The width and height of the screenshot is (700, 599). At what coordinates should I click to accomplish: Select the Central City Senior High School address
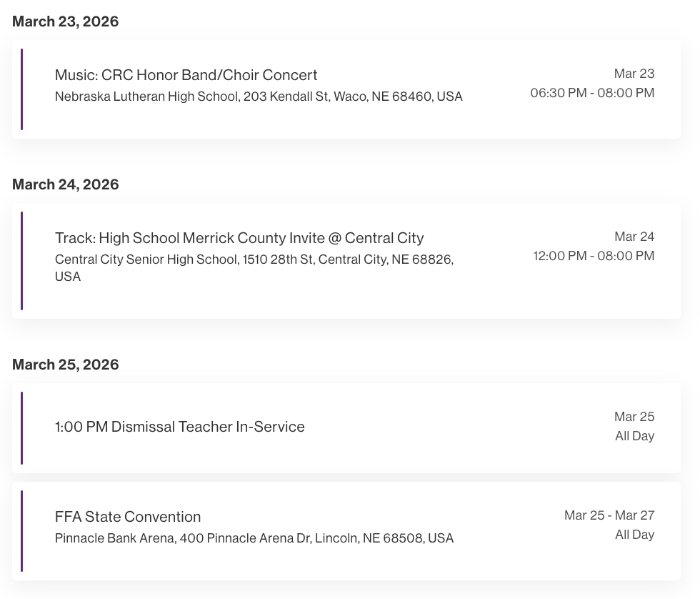tap(254, 259)
